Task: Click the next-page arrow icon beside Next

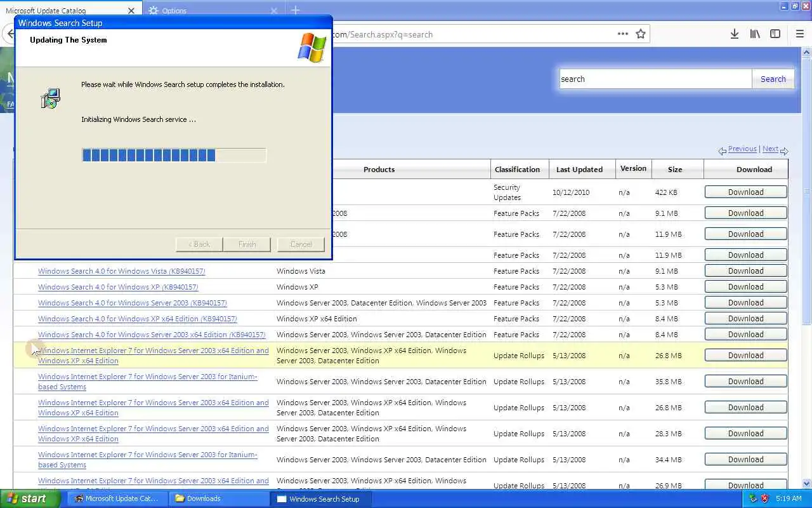Action: [784, 151]
